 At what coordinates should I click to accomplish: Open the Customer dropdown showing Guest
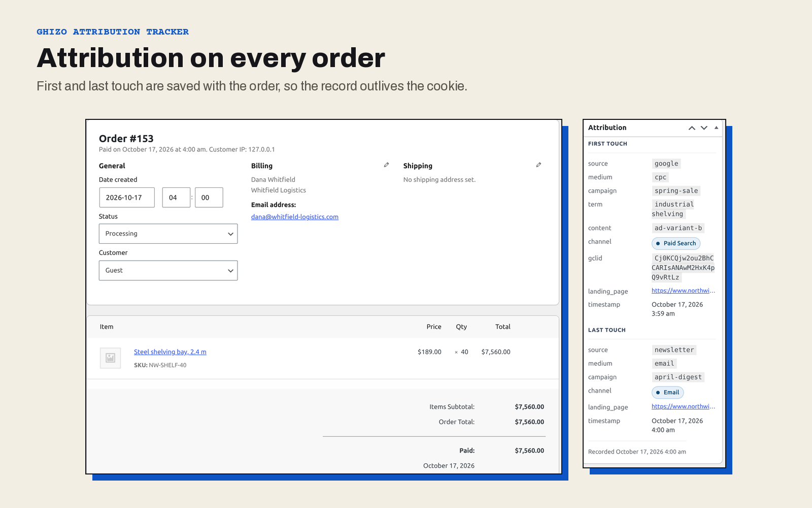click(x=168, y=270)
